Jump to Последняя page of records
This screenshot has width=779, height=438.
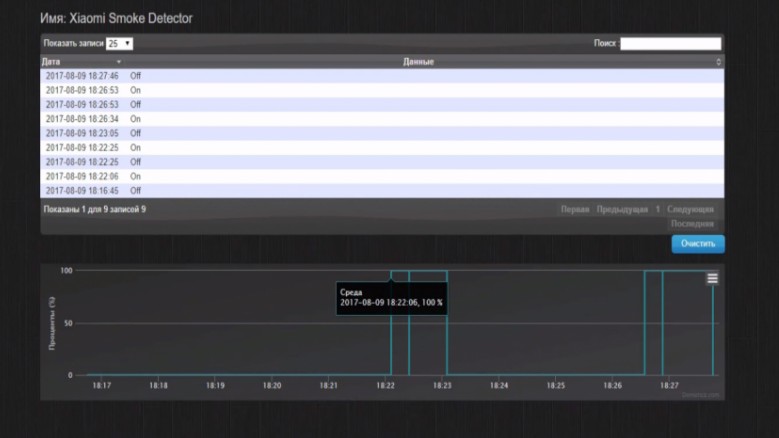click(692, 224)
